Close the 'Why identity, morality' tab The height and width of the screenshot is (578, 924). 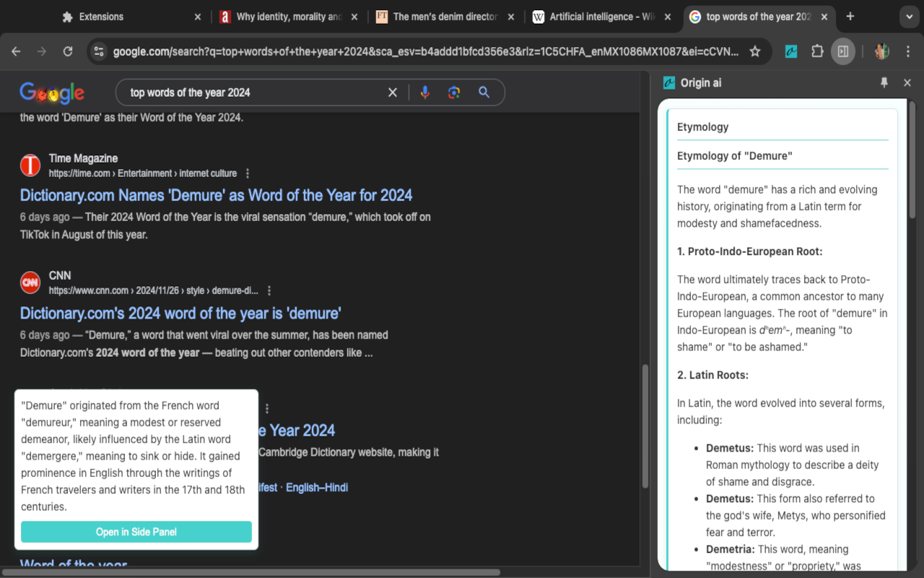click(x=354, y=17)
